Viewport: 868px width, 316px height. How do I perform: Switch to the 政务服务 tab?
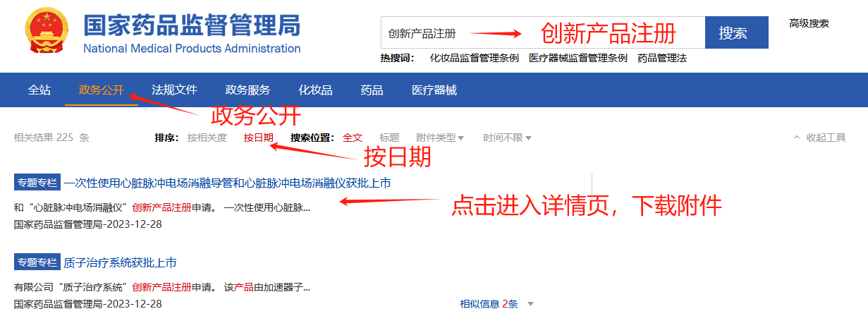[x=247, y=90]
